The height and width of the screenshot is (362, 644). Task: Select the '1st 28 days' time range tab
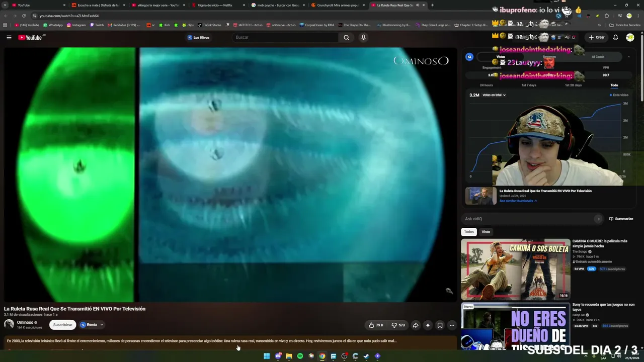(573, 85)
